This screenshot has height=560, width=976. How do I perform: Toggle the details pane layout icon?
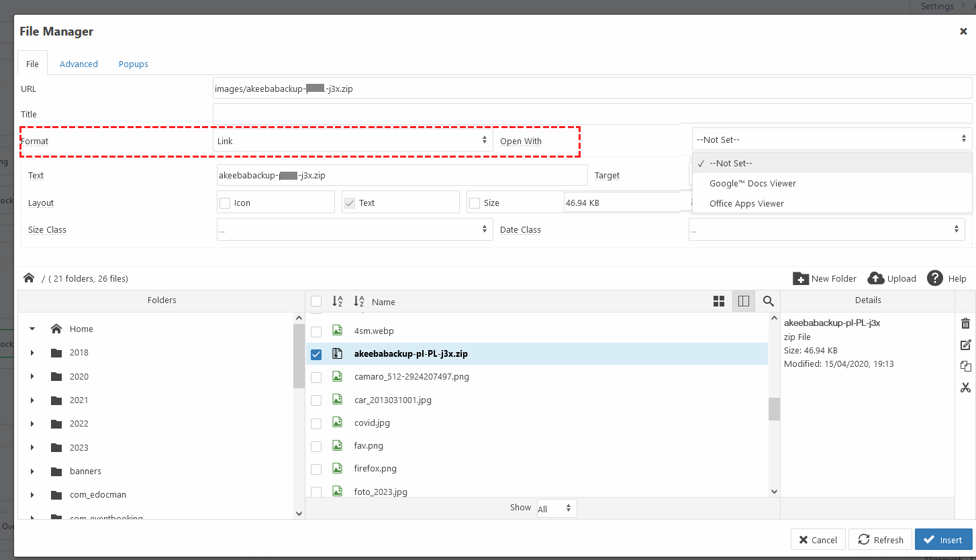743,301
